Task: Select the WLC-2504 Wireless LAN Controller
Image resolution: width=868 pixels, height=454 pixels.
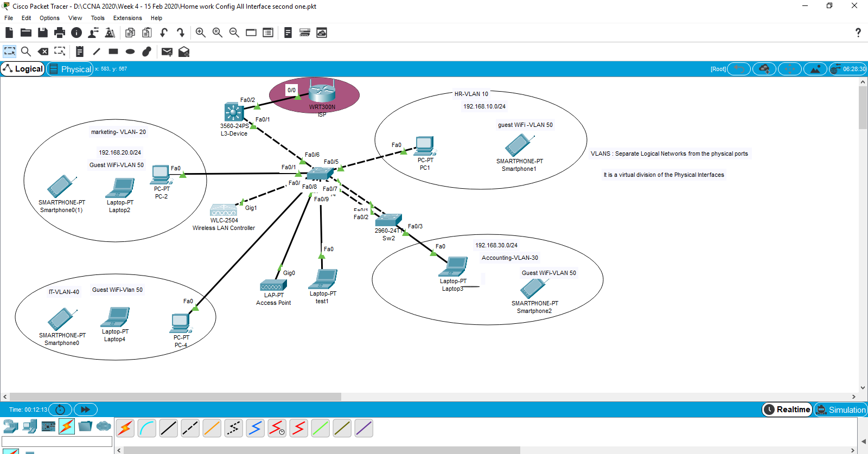Action: 224,210
